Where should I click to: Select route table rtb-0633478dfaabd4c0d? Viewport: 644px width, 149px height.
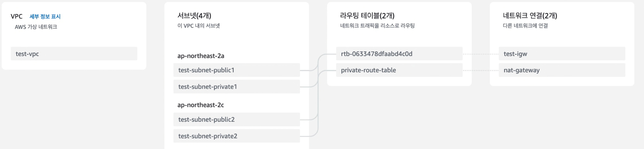tap(399, 53)
